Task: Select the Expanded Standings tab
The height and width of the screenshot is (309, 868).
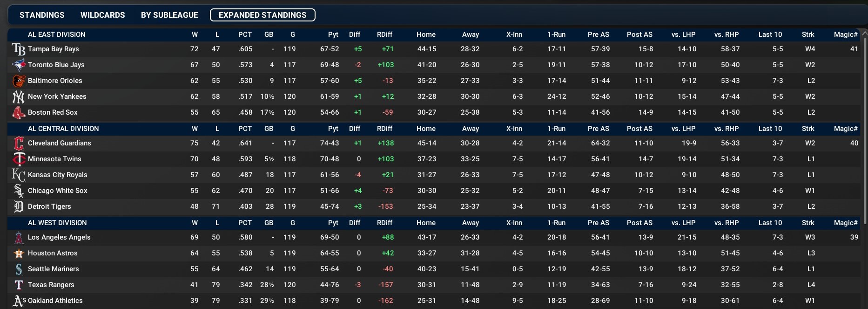Action: (262, 15)
